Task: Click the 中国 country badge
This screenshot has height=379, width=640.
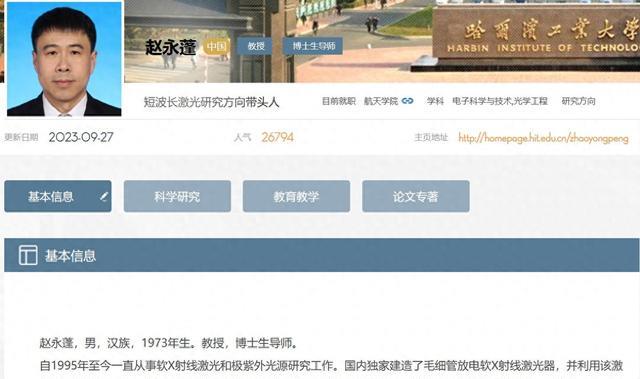Action: pos(216,46)
